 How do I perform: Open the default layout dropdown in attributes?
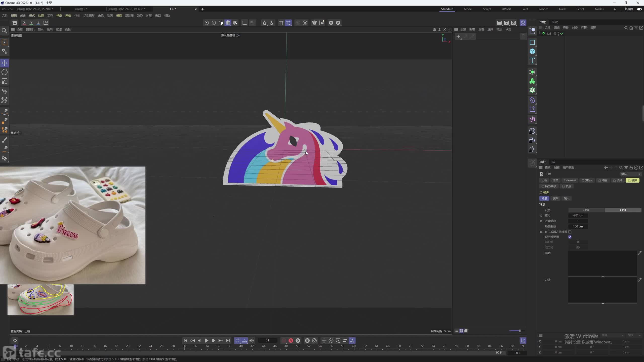click(x=631, y=174)
